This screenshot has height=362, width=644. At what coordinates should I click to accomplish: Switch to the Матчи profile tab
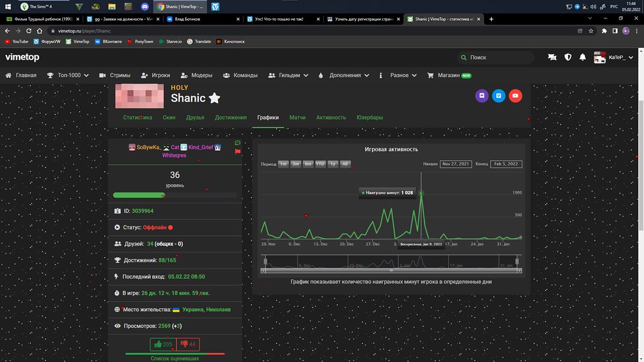(x=297, y=118)
